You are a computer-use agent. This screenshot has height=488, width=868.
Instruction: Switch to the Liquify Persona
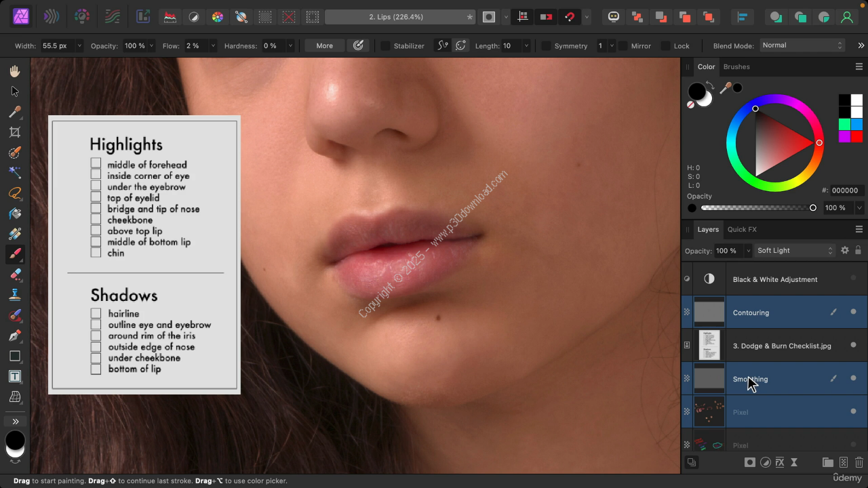click(51, 17)
